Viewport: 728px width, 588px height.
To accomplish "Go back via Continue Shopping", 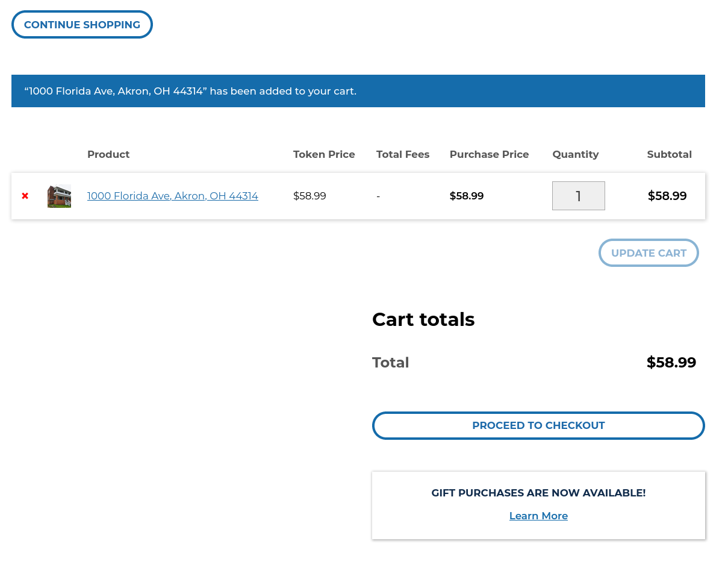I will coord(82,25).
